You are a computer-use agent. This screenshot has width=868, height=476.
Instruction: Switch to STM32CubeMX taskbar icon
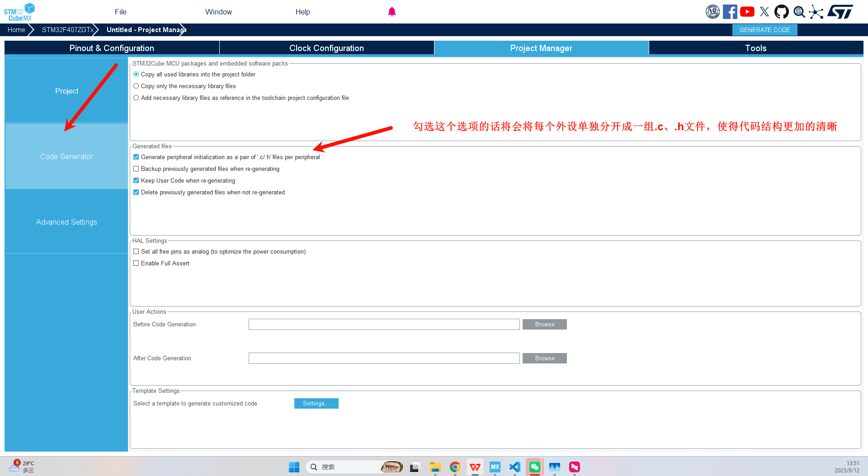[495, 467]
